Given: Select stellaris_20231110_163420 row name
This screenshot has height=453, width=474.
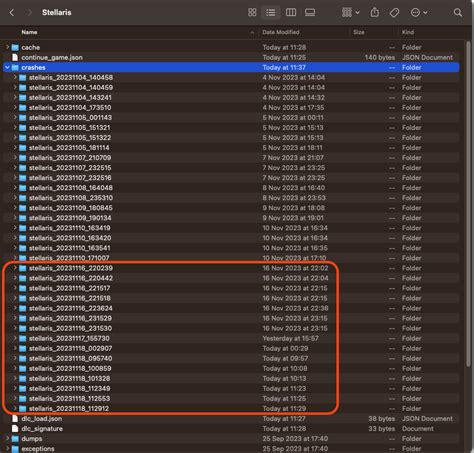Looking at the screenshot, I should tap(70, 238).
